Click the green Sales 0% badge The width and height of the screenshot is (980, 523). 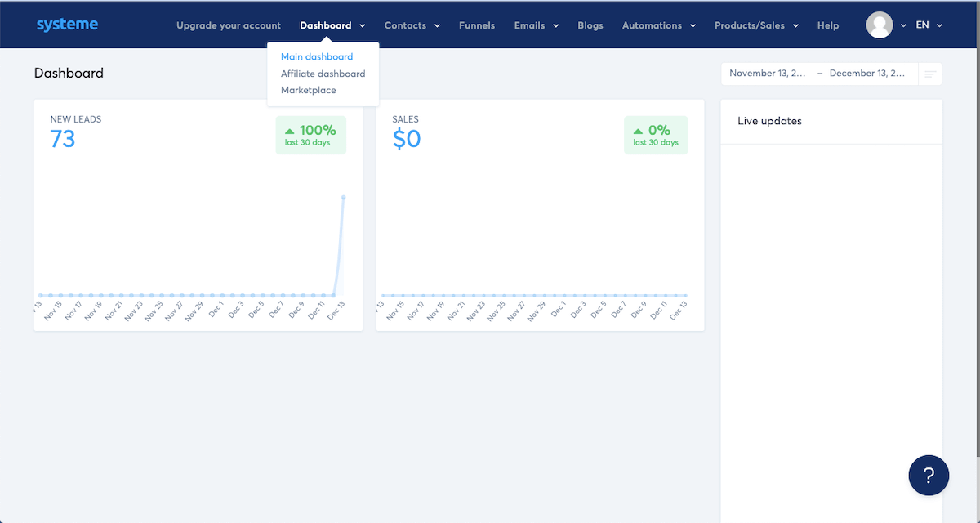pyautogui.click(x=656, y=135)
